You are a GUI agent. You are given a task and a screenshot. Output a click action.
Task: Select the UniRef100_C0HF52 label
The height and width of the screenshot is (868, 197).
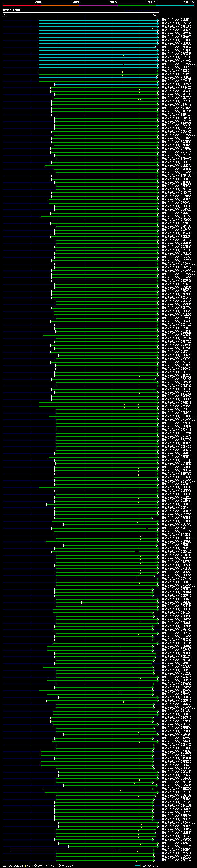tap(177, 470)
